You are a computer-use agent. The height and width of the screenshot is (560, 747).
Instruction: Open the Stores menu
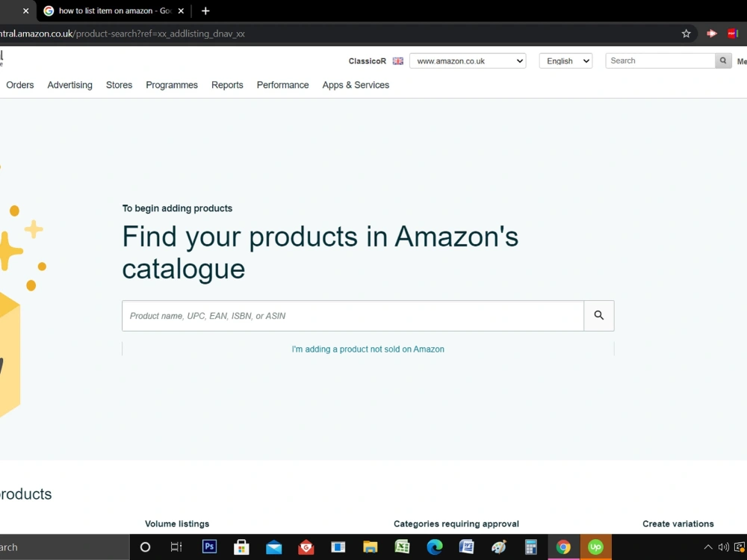click(x=119, y=85)
